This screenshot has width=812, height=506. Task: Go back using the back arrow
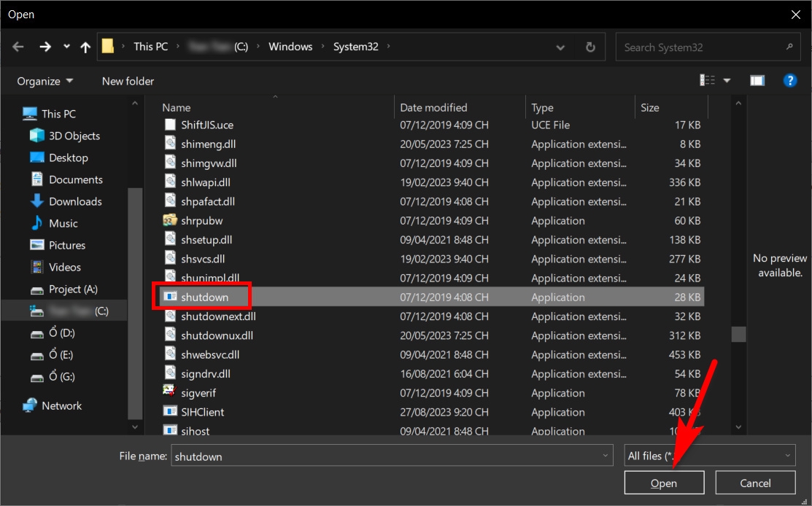(x=18, y=47)
